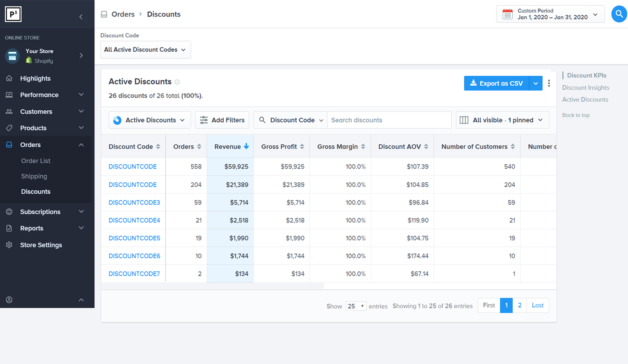This screenshot has height=364, width=628.
Task: Expand the Export as CSV arrow dropdown
Action: point(536,83)
